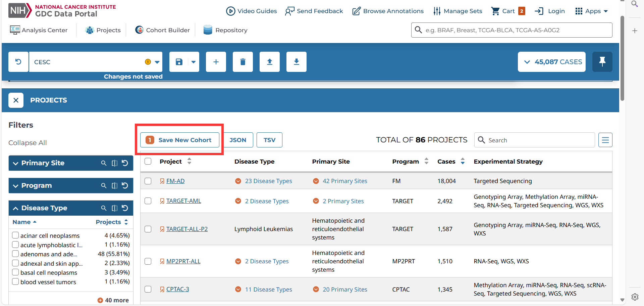Viewport: 644px width, 306px height.
Task: Show 40 more disease types
Action: click(x=113, y=300)
